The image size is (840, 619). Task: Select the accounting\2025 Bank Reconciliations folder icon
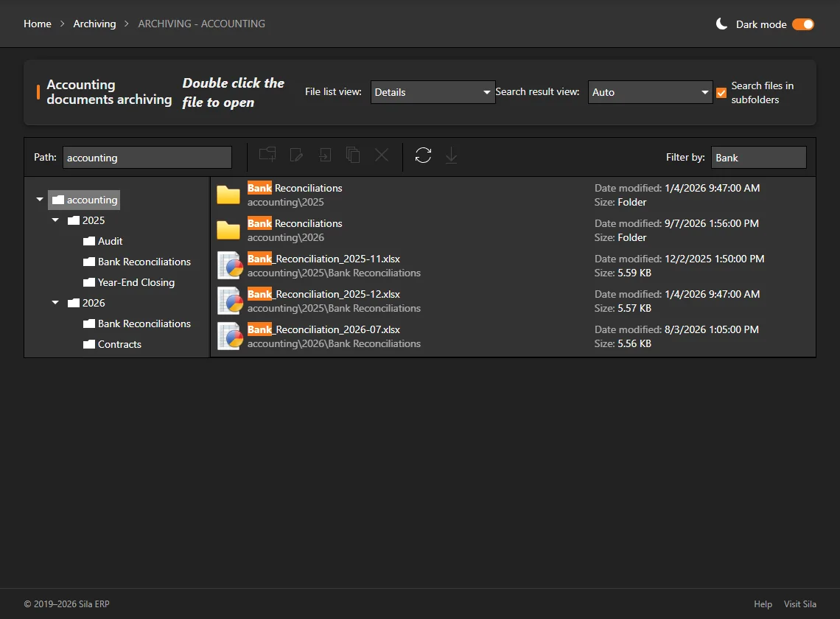[x=228, y=195]
